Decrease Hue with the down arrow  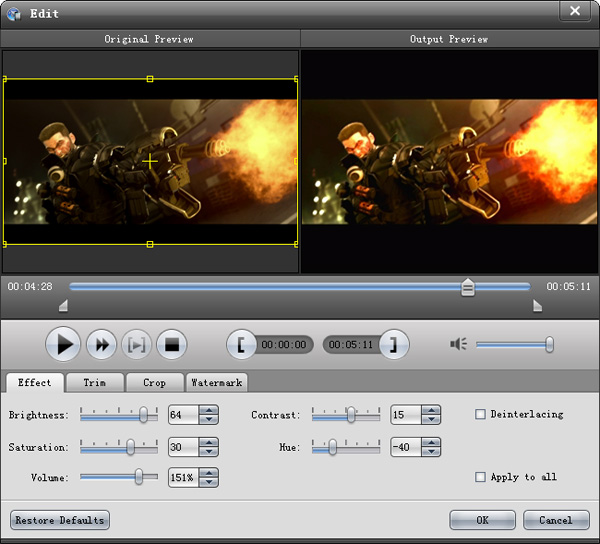[x=431, y=451]
